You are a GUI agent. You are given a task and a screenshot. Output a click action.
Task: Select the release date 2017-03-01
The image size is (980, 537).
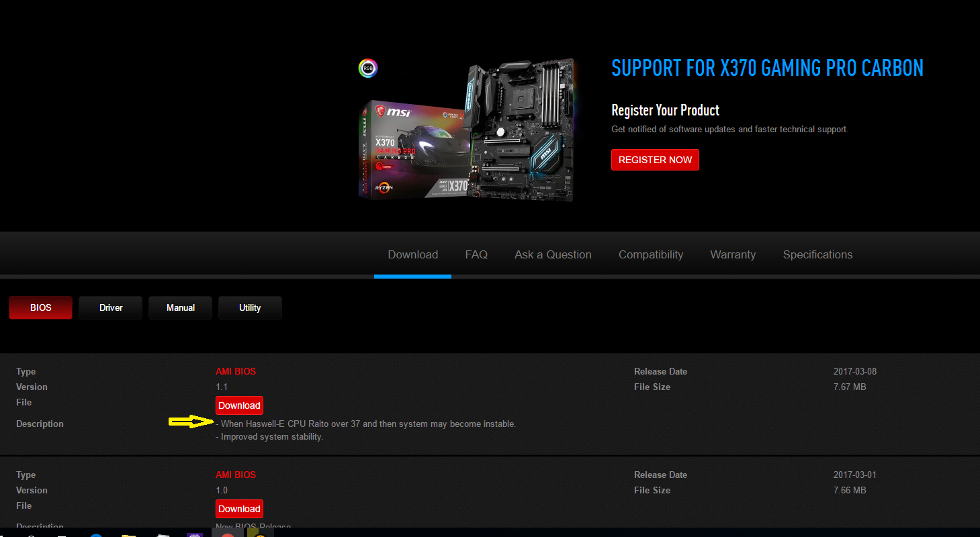pos(854,475)
